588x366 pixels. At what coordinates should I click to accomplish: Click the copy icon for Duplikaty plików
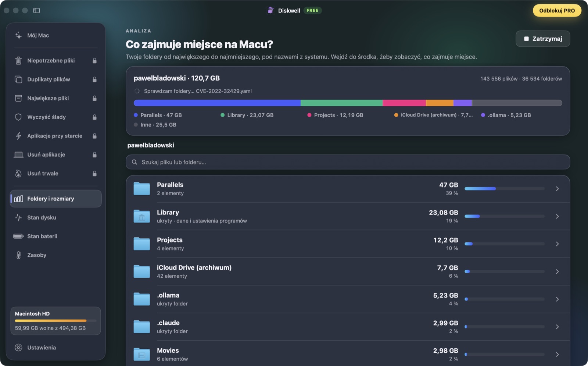[x=18, y=79]
